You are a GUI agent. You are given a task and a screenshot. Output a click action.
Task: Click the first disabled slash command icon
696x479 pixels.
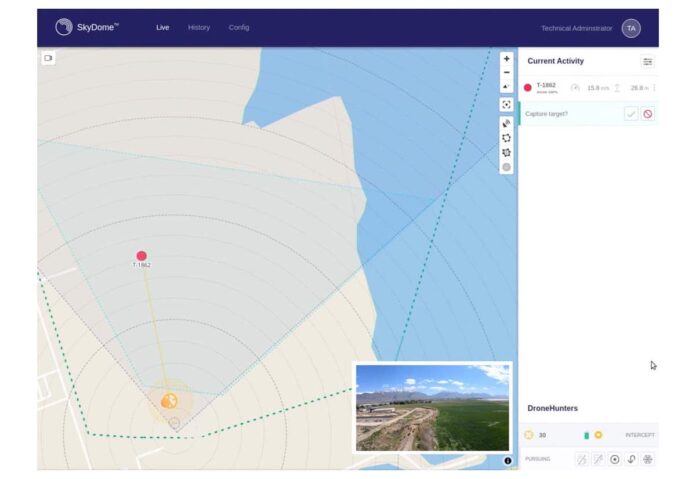tap(581, 459)
